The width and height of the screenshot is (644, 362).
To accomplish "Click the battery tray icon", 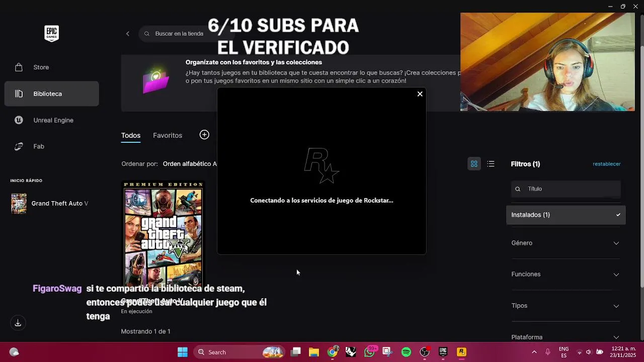I will 600,352.
